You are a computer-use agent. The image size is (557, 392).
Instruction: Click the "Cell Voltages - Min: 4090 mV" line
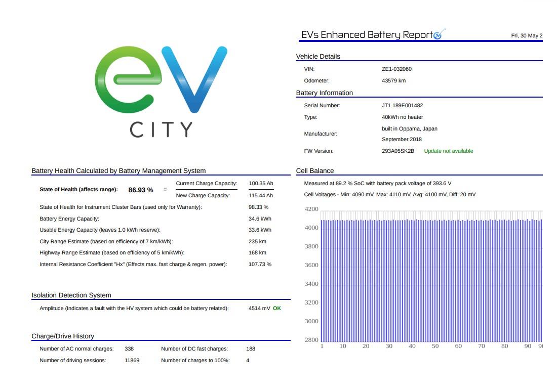390,194
